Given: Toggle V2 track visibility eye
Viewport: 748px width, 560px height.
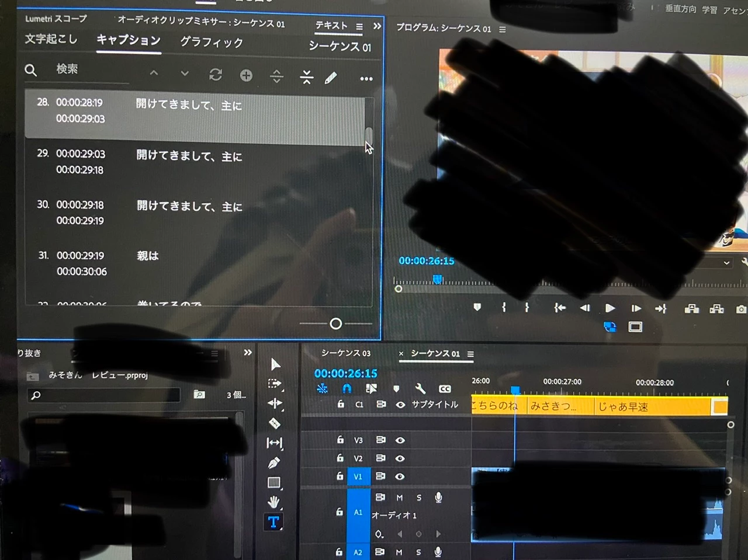Looking at the screenshot, I should pos(400,458).
